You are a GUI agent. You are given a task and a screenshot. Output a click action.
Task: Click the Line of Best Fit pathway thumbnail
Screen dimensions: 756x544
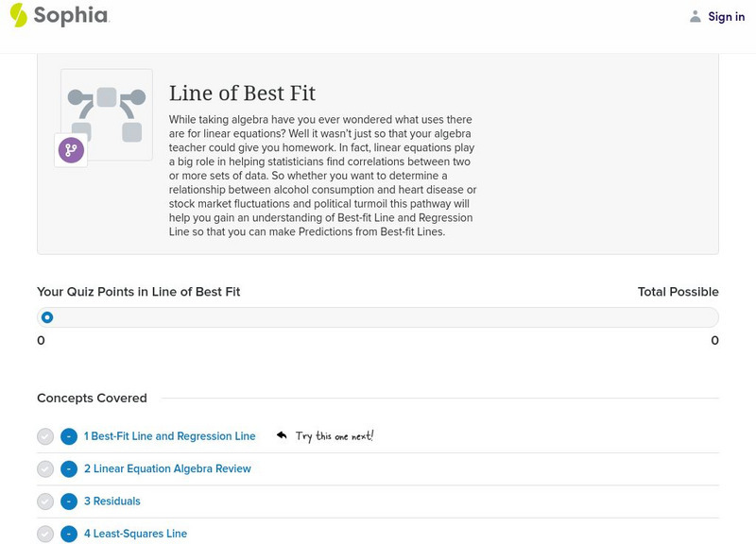[x=107, y=114]
